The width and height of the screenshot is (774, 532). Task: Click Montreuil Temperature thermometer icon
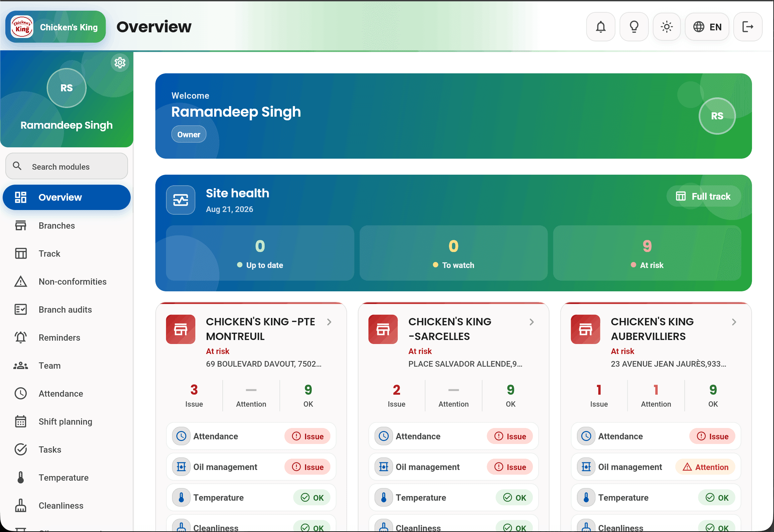181,498
